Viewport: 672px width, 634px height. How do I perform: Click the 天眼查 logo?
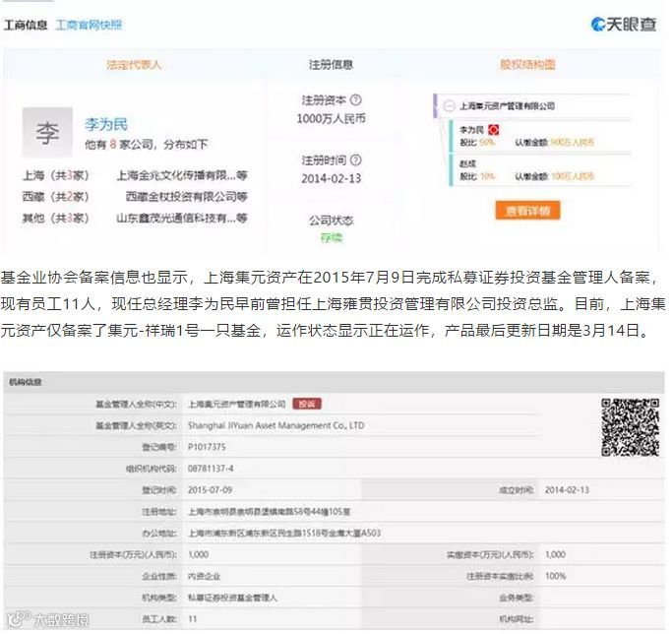pos(624,24)
